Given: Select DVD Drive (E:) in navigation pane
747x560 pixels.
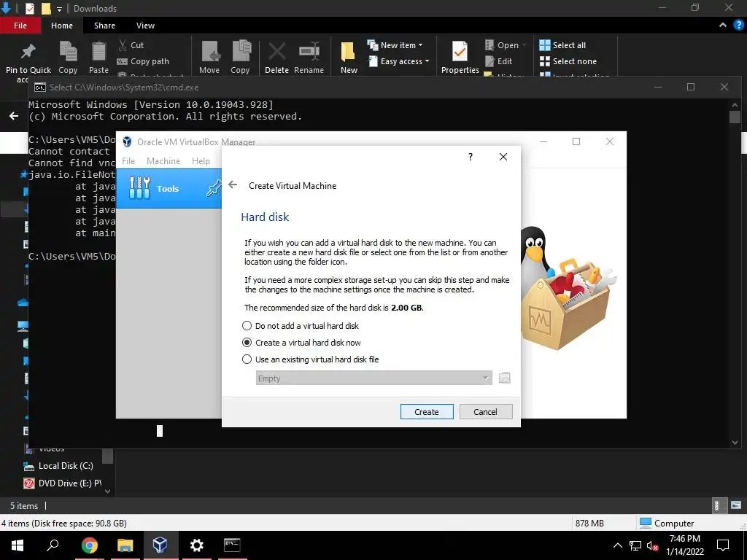Looking at the screenshot, I should click(x=63, y=483).
